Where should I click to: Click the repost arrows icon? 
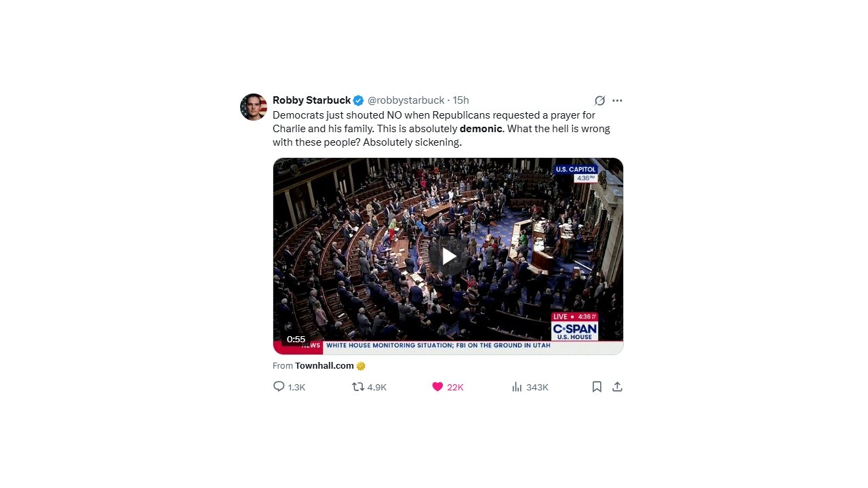click(x=358, y=386)
